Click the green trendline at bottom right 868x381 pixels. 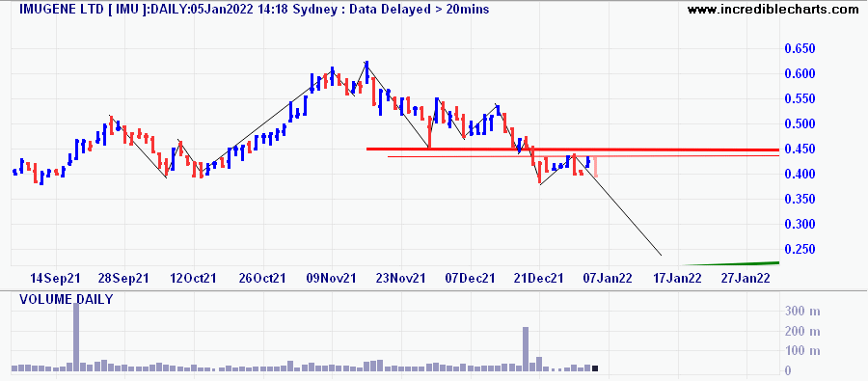(x=731, y=263)
